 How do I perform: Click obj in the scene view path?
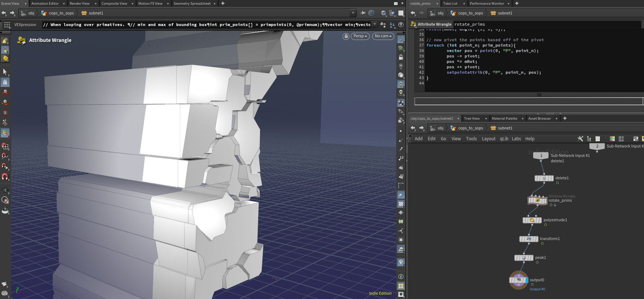pos(31,13)
